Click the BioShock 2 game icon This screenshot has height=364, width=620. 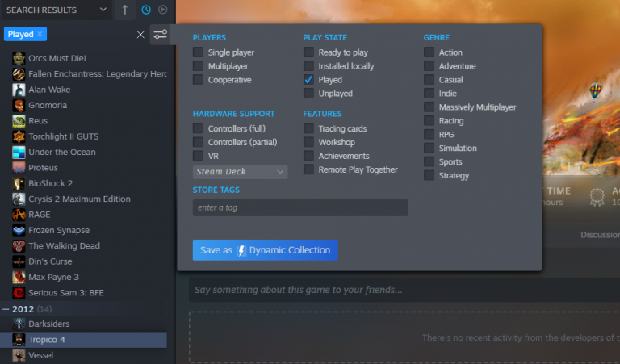click(x=19, y=183)
